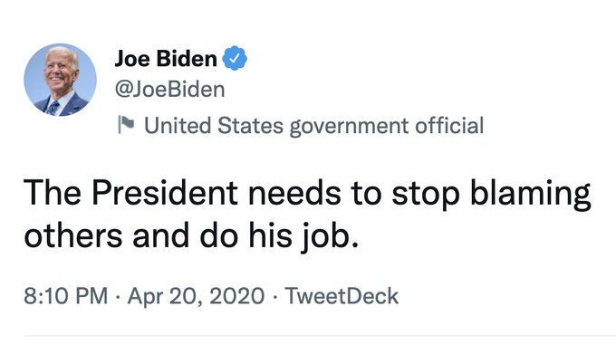616x364 pixels.
Task: Click the year 2020 in the date
Action: tap(239, 296)
